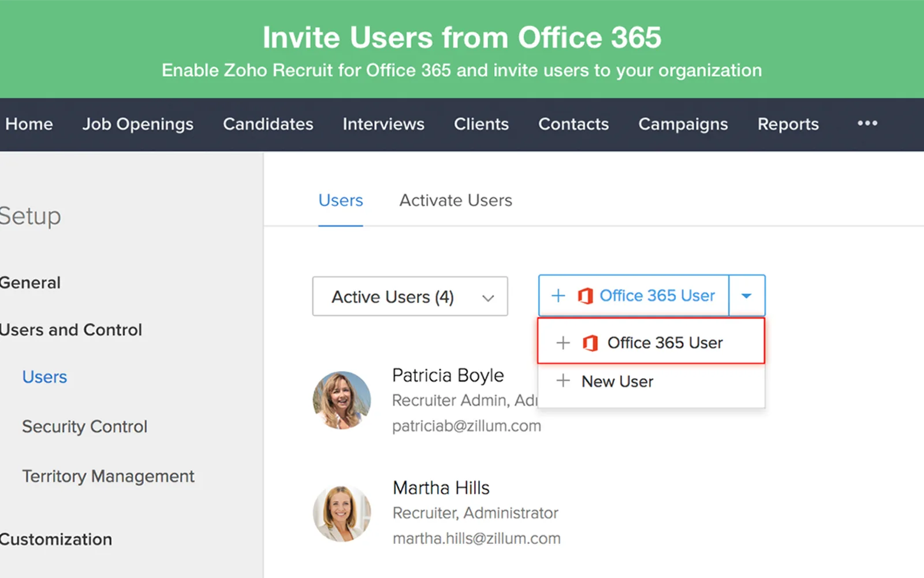Open Territory Management in sidebar
The height and width of the screenshot is (578, 924).
tap(108, 476)
